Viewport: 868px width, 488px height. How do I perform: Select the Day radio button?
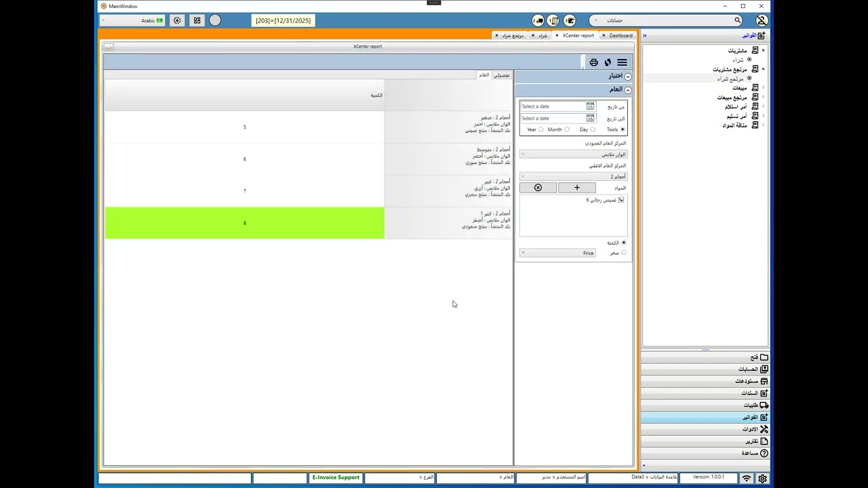tap(592, 129)
